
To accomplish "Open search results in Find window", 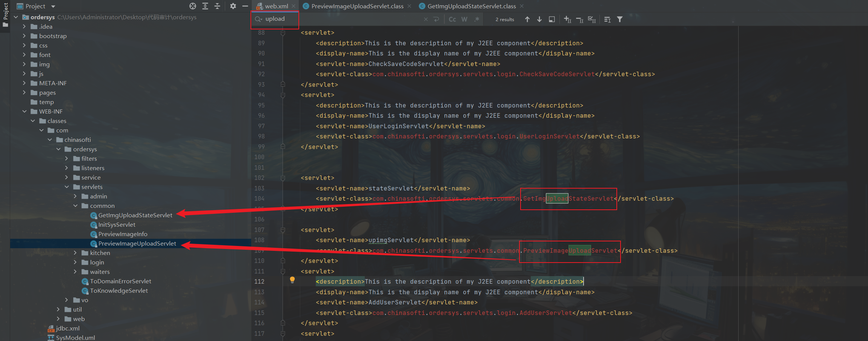I will pyautogui.click(x=552, y=19).
